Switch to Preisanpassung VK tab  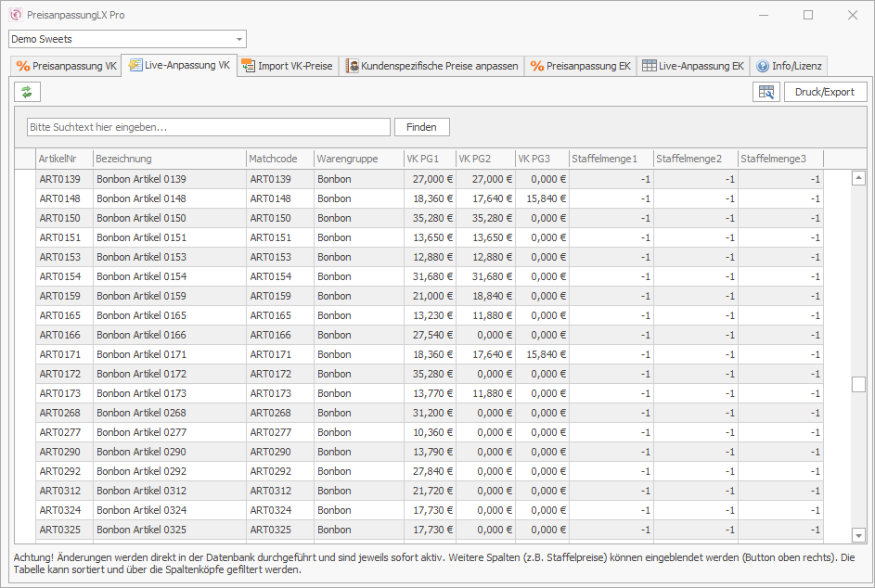point(67,67)
